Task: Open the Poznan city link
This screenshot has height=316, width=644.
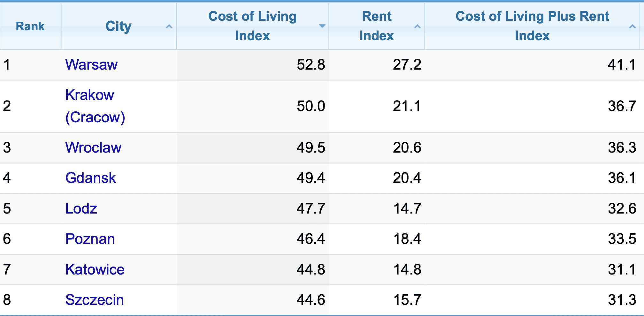Action: [x=90, y=239]
